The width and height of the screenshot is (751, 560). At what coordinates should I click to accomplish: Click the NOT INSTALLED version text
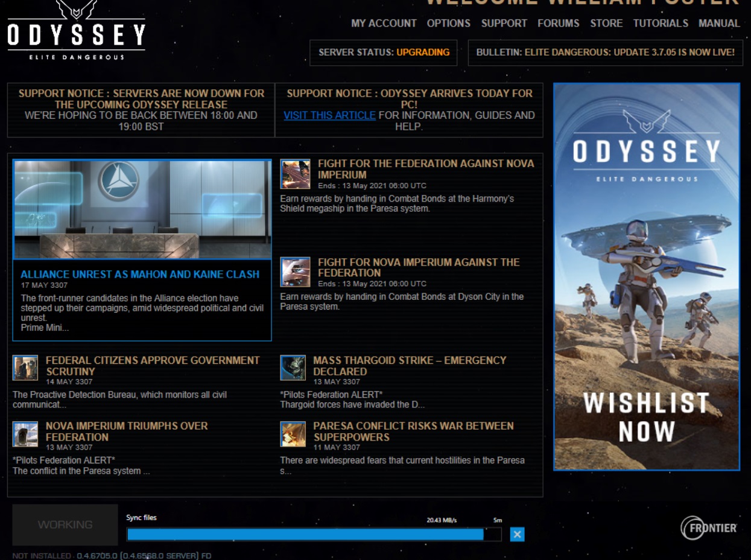112,556
